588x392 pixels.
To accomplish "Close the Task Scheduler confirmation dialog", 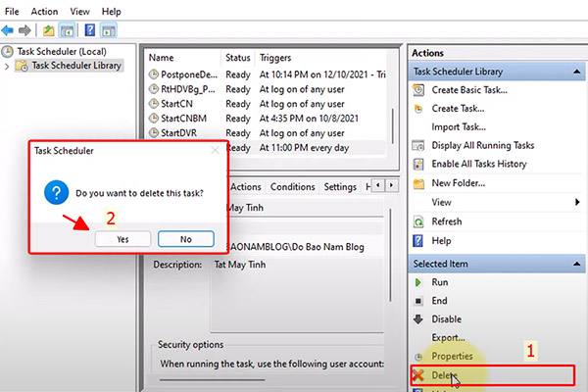I will 215,151.
